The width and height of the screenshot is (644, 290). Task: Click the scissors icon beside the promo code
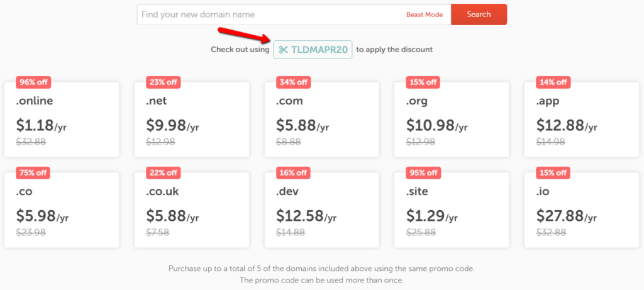284,50
